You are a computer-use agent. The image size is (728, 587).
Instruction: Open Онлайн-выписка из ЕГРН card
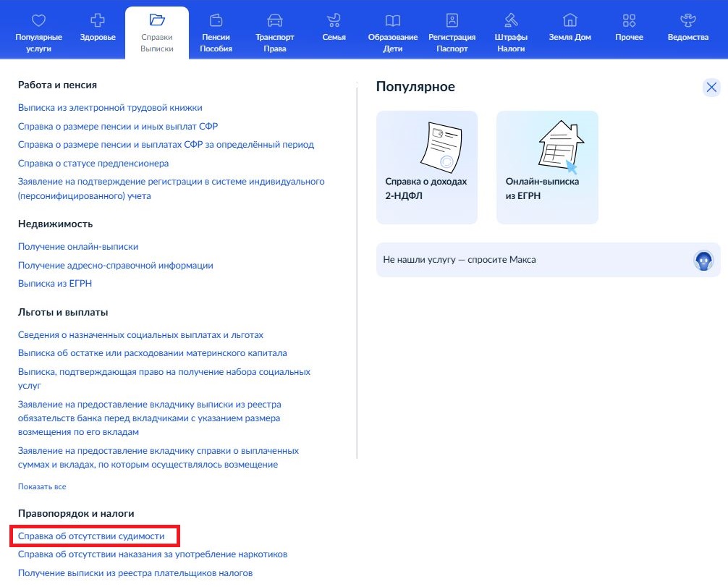546,167
